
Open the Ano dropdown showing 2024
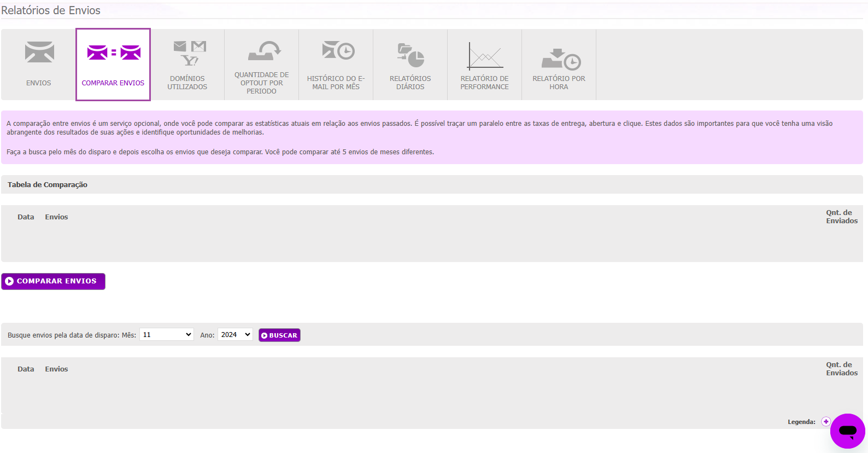[235, 334]
